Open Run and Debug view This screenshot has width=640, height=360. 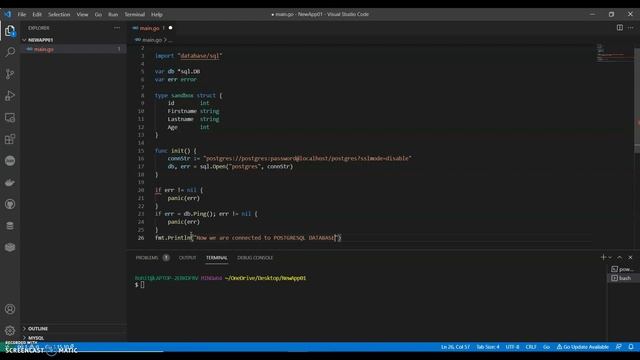[10, 96]
